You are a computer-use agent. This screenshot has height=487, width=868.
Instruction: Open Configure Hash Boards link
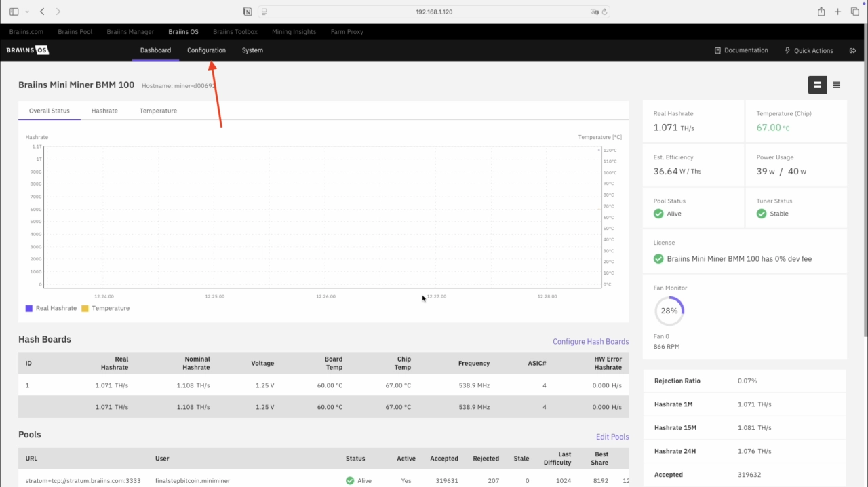tap(591, 342)
